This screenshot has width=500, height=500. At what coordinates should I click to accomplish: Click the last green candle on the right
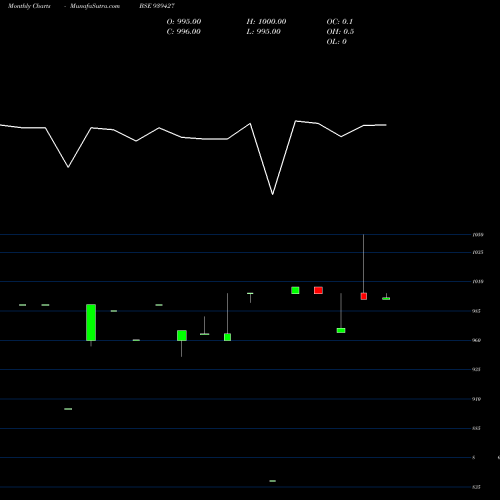coord(386,299)
